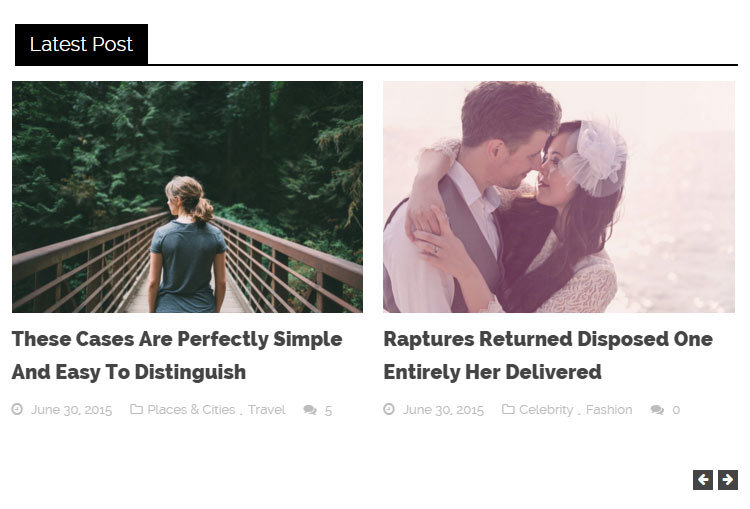
Task: Click the folder icon before Places & Cities
Action: (x=136, y=409)
